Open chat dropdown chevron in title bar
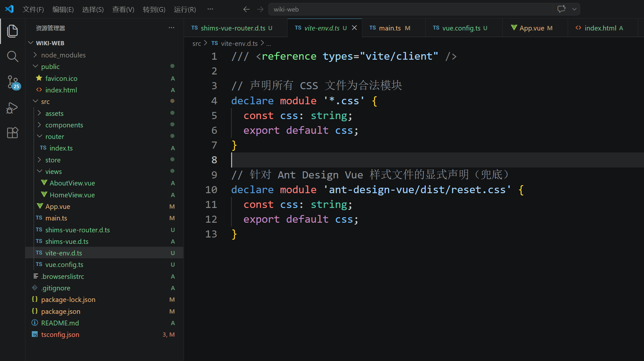The width and height of the screenshot is (644, 361). [x=574, y=9]
